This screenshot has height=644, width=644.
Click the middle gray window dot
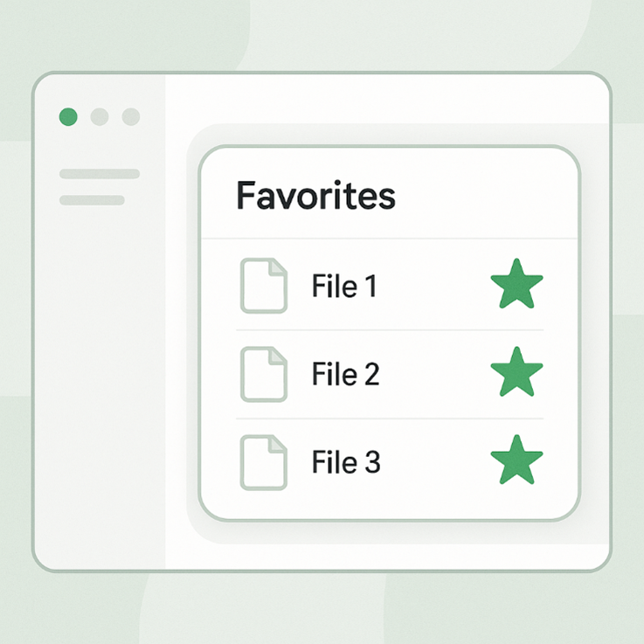[x=100, y=117]
